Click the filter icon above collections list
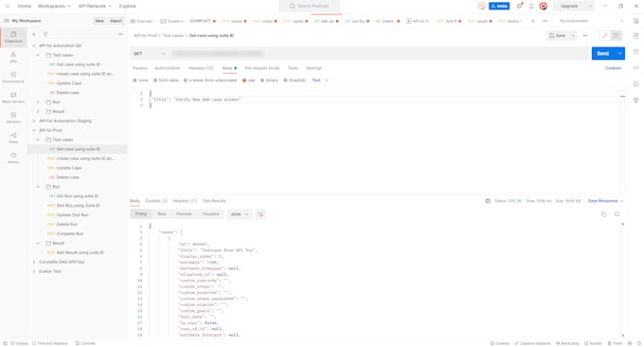644x347 pixels. coord(45,34)
